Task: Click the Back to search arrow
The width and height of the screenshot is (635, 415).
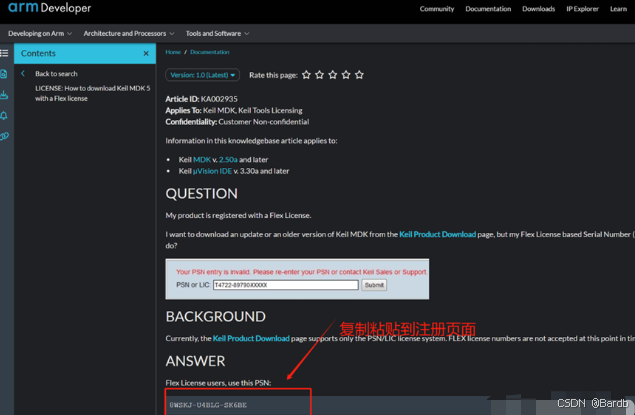Action: [23, 73]
